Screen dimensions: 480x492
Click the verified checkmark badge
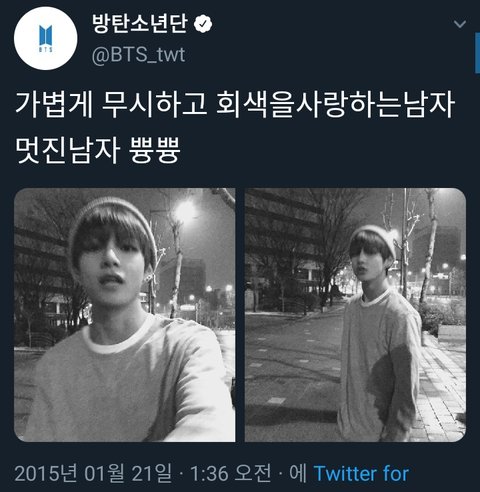point(203,24)
